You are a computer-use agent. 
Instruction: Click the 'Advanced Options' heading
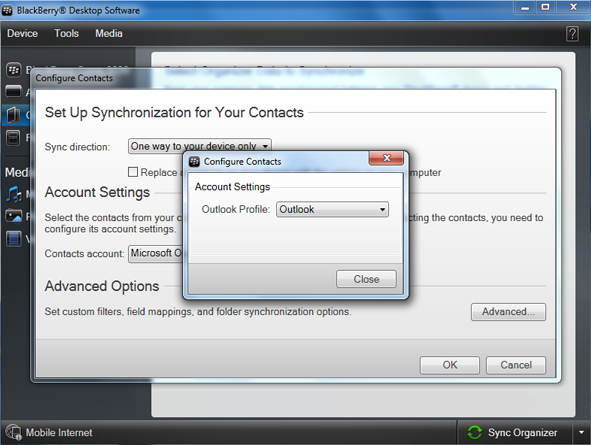tap(102, 286)
